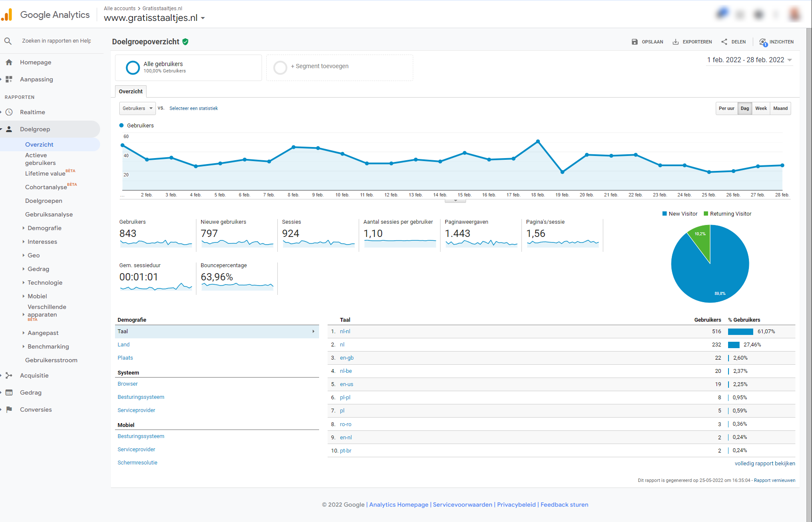Click the 18 feb. peak data point
The width and height of the screenshot is (812, 522).
[x=538, y=141]
